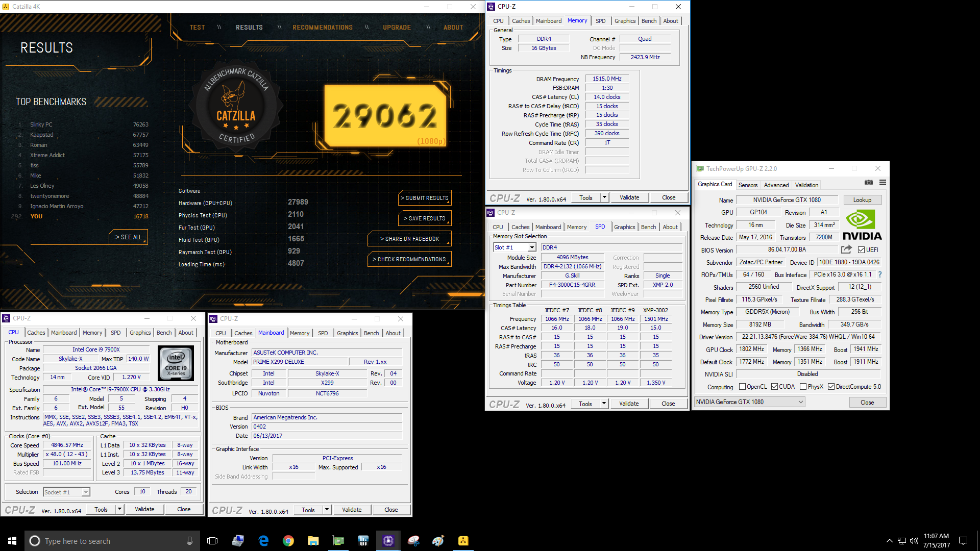The height and width of the screenshot is (551, 980).
Task: Open the Windows Start menu
Action: (12, 541)
